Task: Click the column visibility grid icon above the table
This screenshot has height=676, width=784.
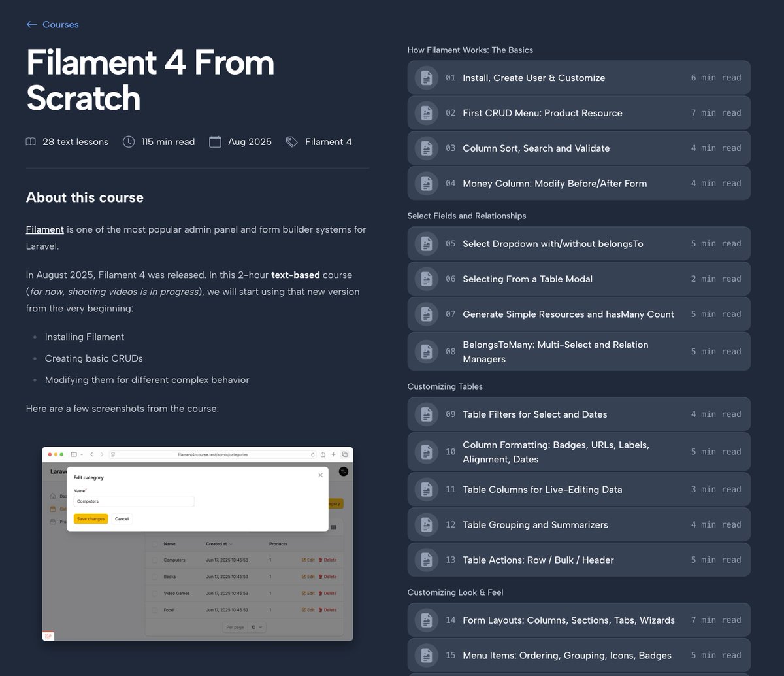Action: coord(334,527)
